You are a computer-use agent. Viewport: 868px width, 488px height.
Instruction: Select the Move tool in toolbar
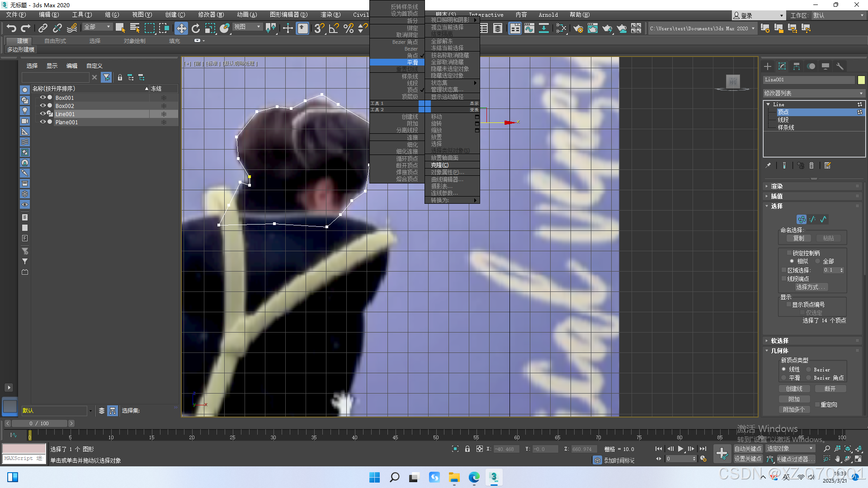(181, 28)
